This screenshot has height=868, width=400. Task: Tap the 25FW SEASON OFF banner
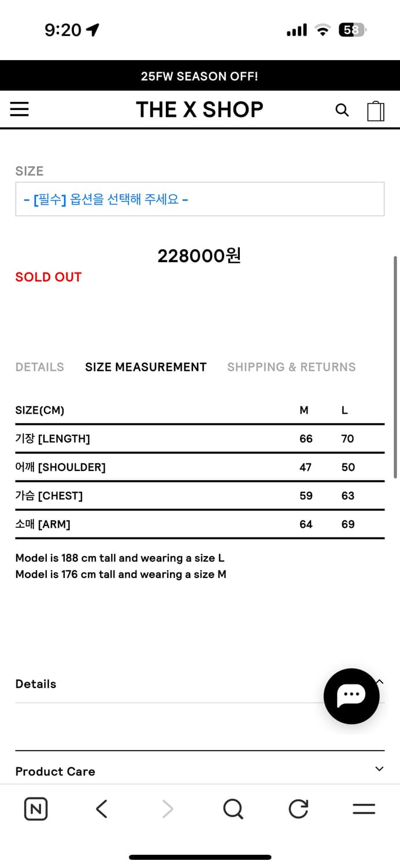[x=200, y=76]
